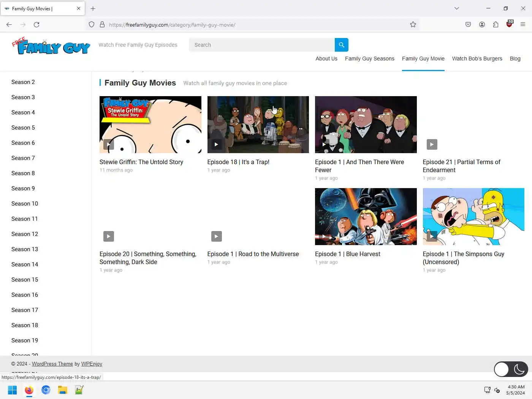This screenshot has height=399, width=532.
Task: Open Windows Start menu
Action: [12, 390]
